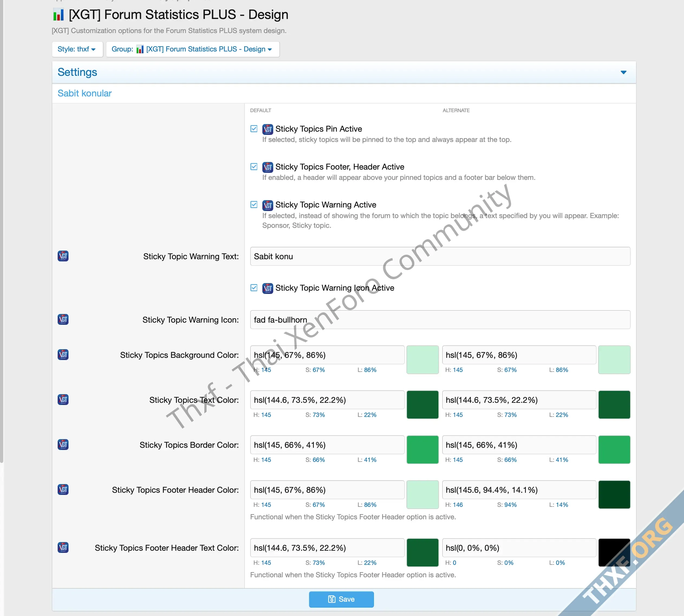
Task: Open the Style: thxf dropdown
Action: [77, 49]
